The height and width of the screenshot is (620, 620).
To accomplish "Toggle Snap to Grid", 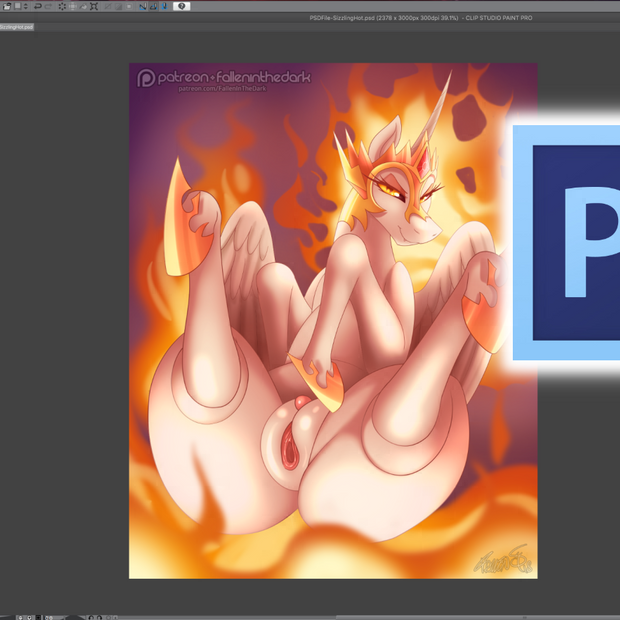I will [164, 6].
